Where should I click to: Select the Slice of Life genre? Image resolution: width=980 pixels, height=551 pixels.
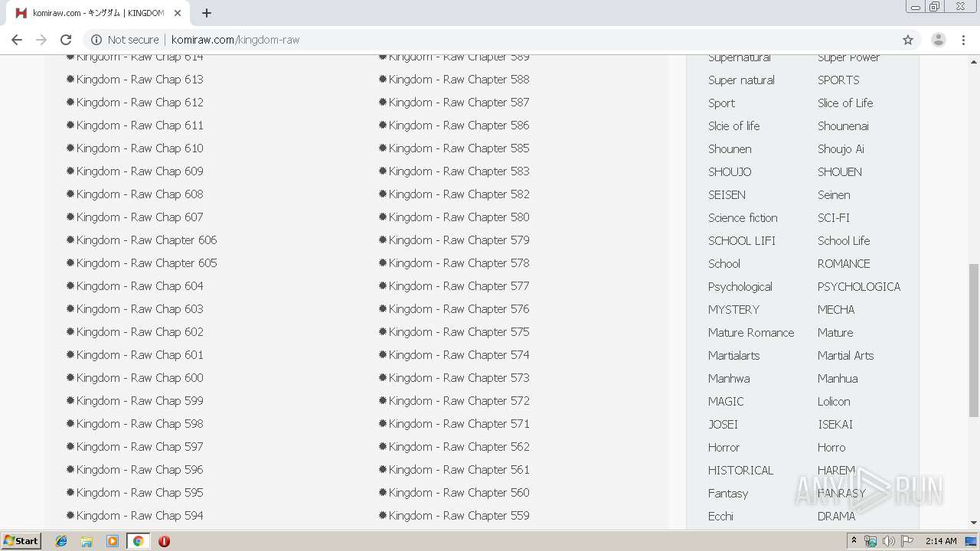click(845, 103)
